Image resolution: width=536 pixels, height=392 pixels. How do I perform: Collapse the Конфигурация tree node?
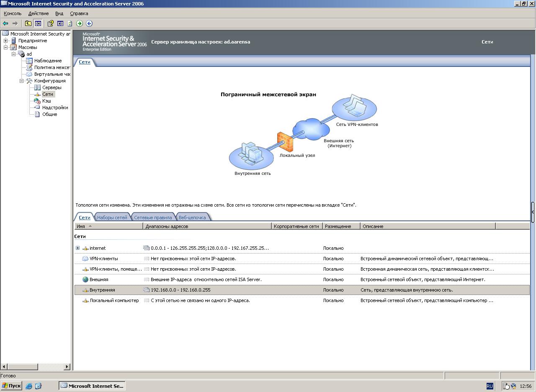pyautogui.click(x=22, y=81)
